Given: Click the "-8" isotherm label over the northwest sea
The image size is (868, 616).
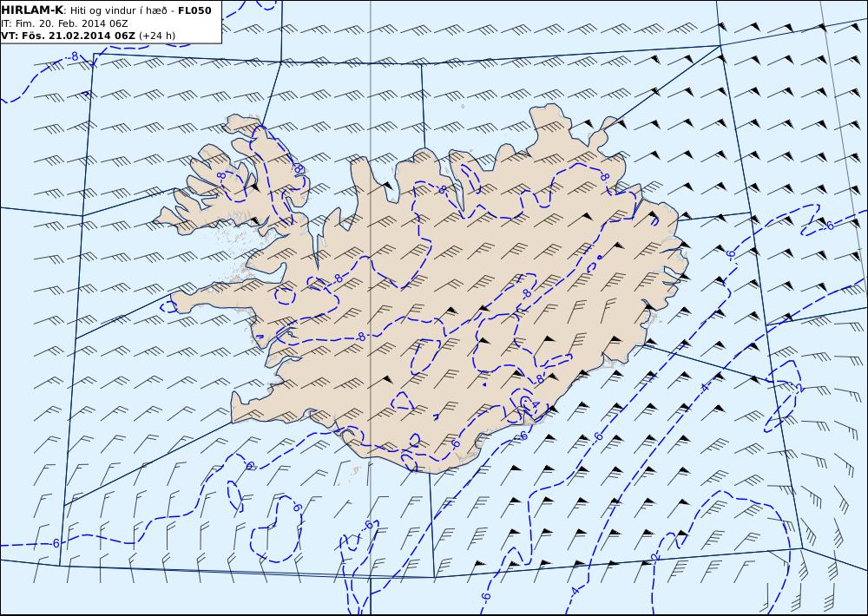Looking at the screenshot, I should tap(74, 56).
